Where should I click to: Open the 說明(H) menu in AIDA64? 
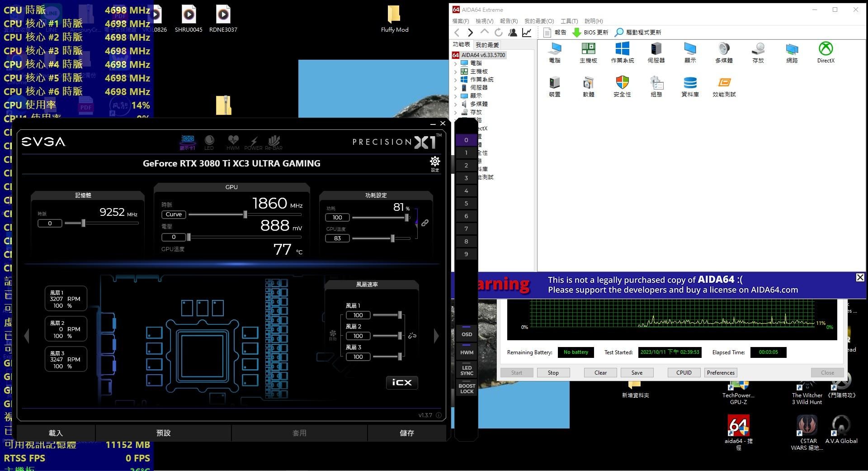click(594, 21)
